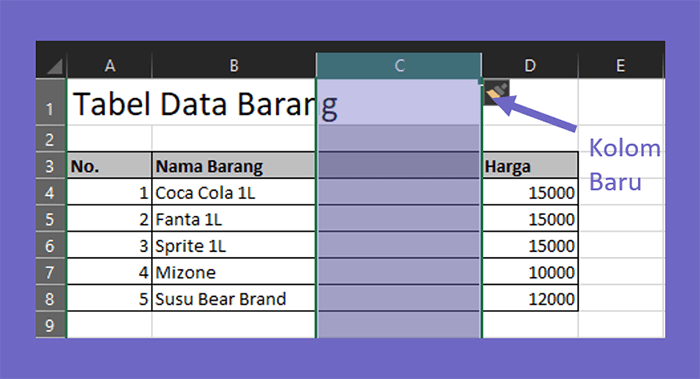
Task: Select row 1 header
Action: pyautogui.click(x=51, y=102)
